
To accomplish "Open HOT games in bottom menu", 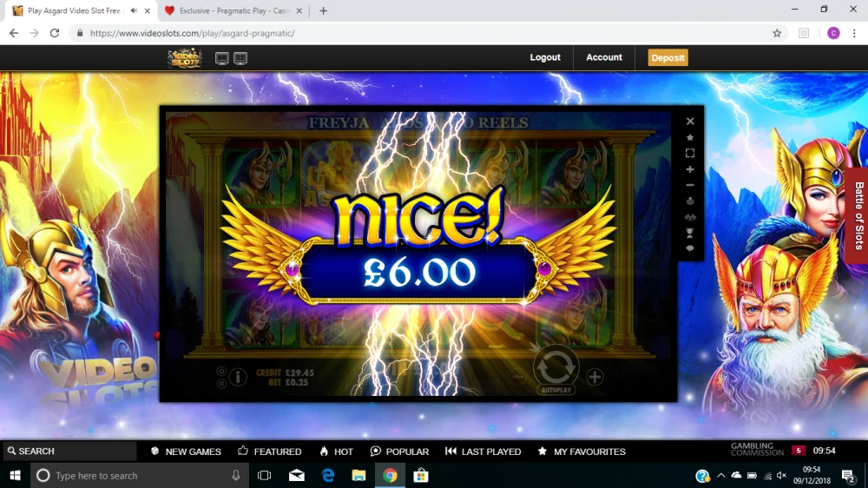I will (336, 452).
